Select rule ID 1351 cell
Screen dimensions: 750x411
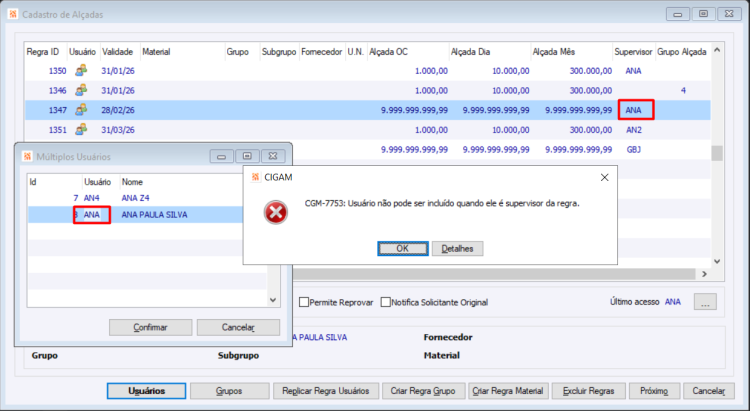[x=57, y=130]
